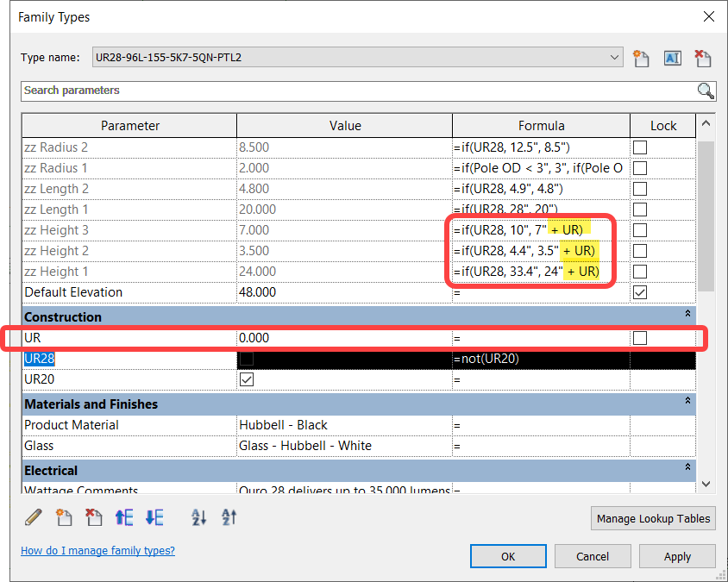Screen dimensions: 728x582
Task: Collapse the Construction section
Action: 687,314
